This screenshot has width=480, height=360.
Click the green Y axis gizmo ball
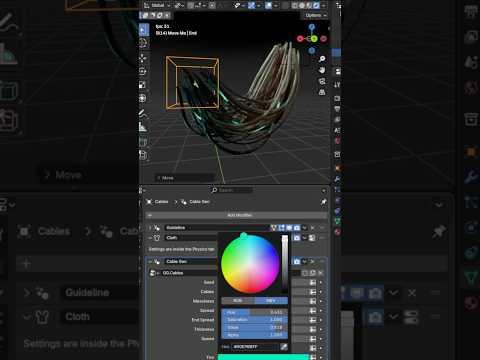tap(314, 39)
